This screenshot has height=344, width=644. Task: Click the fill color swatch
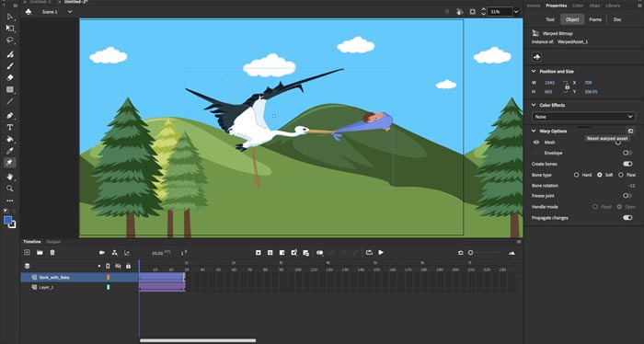click(x=7, y=221)
